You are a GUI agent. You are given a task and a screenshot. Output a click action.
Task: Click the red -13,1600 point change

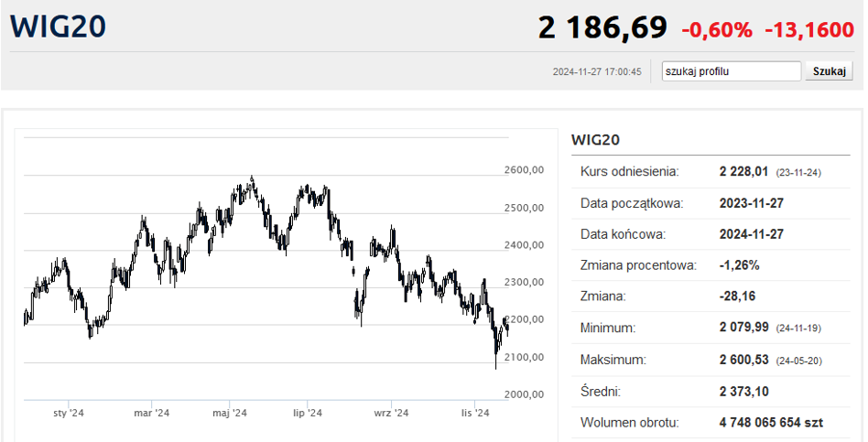(808, 29)
